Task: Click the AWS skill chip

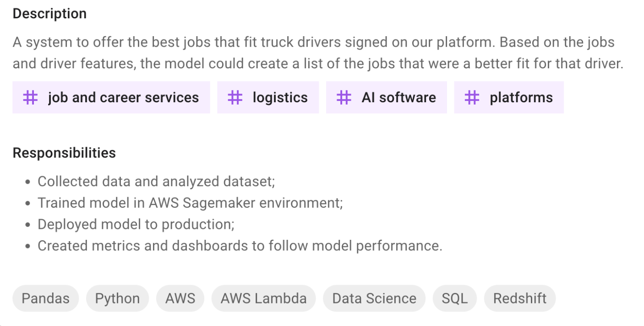Action: tap(180, 298)
